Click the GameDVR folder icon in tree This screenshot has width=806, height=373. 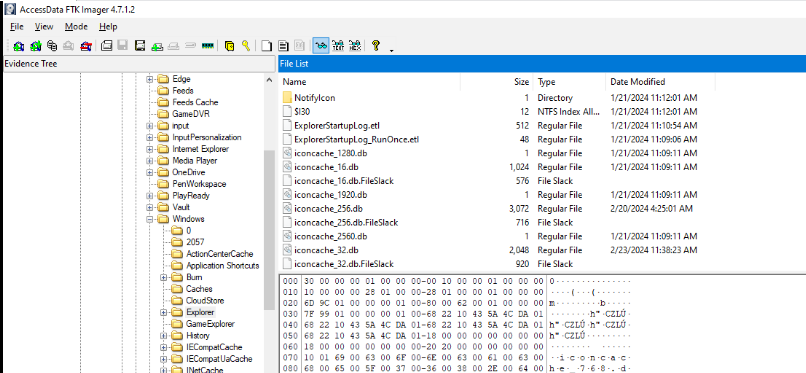coord(163,114)
